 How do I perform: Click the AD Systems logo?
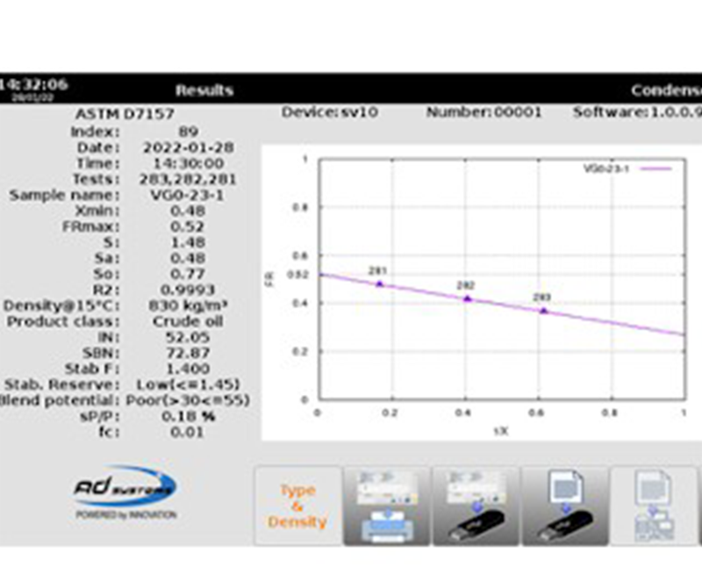click(126, 491)
